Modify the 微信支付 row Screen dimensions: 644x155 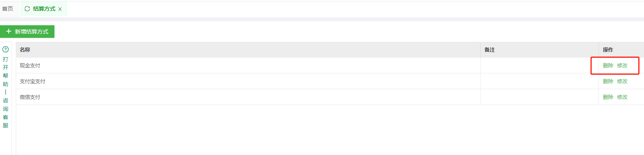(x=622, y=97)
